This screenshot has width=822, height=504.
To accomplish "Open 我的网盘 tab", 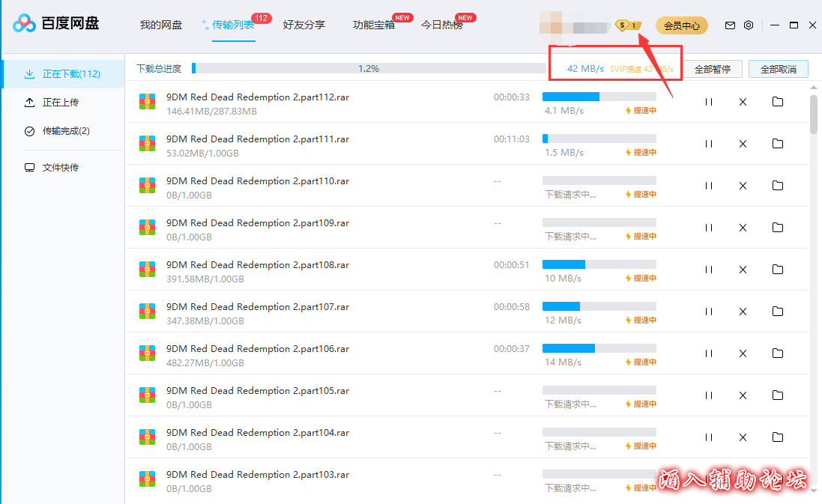I will click(x=161, y=25).
